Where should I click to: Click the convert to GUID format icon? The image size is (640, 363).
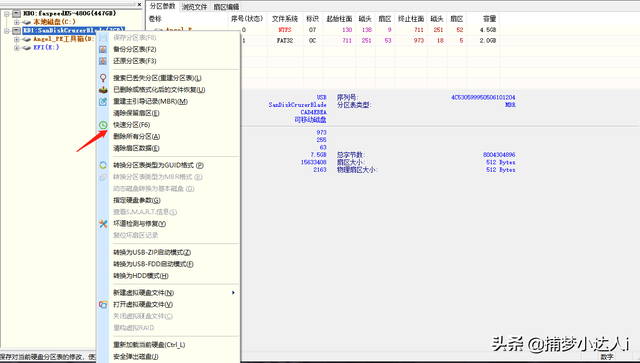tap(103, 165)
